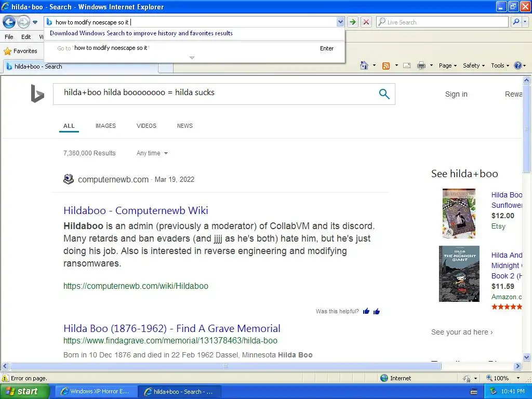
Task: Click the on-screen keyboard tray icon
Action: click(x=474, y=392)
